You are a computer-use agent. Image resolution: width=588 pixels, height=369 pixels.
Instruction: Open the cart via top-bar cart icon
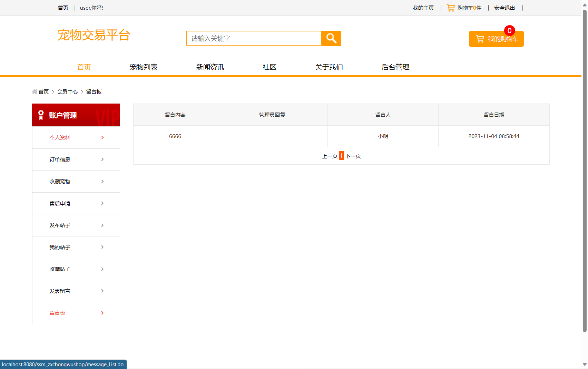point(450,8)
